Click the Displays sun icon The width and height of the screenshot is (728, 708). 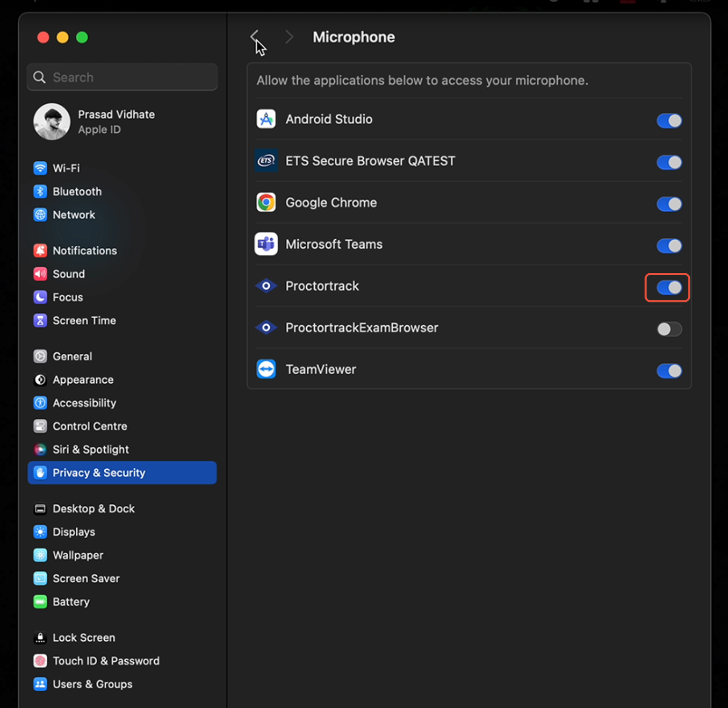40,532
